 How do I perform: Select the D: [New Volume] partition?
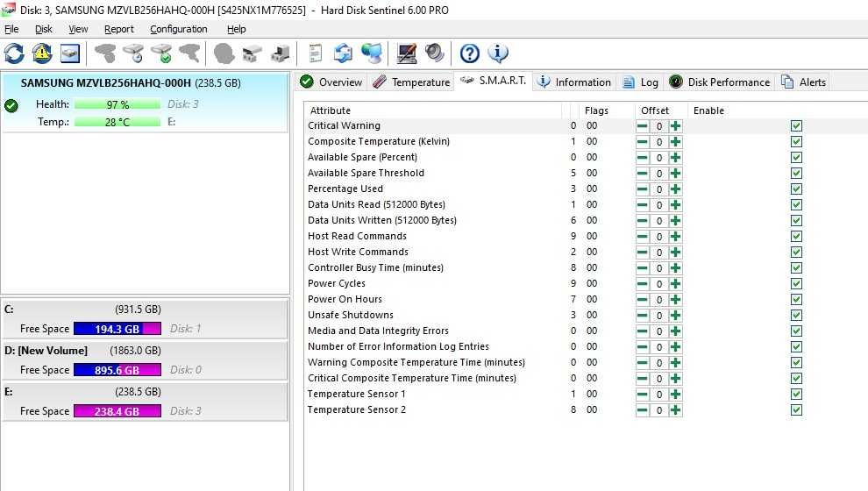pyautogui.click(x=145, y=360)
